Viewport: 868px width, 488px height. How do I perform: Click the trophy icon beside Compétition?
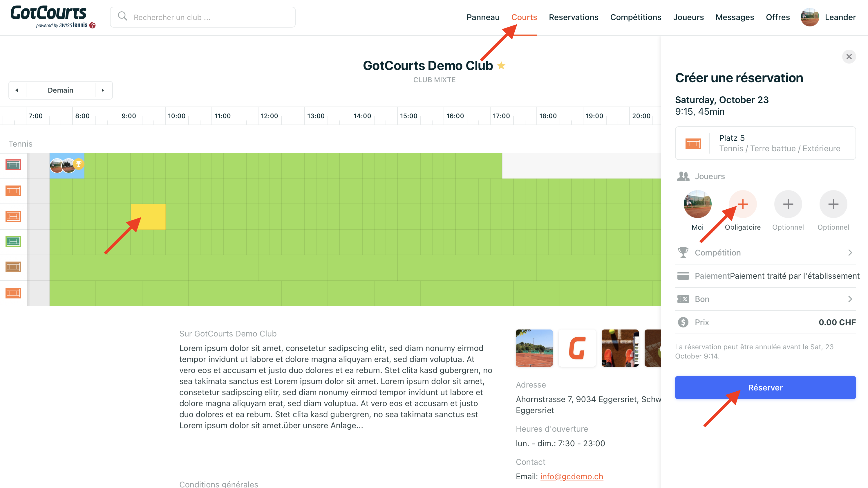point(683,253)
